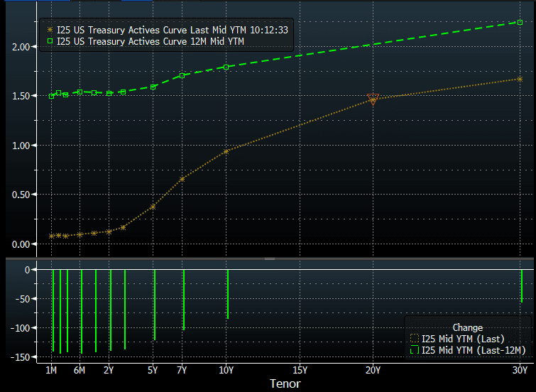This screenshot has width=536, height=392.
Task: Click the green change bar at 1M
Action: tap(53, 310)
